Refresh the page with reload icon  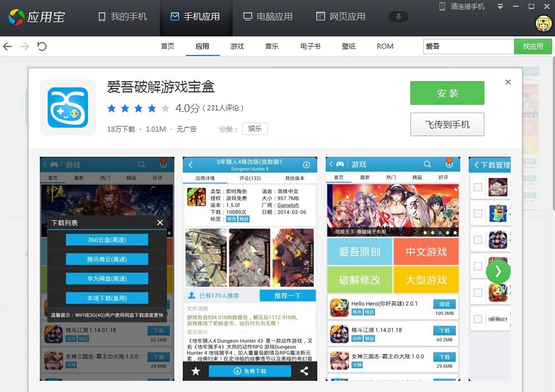[x=42, y=46]
